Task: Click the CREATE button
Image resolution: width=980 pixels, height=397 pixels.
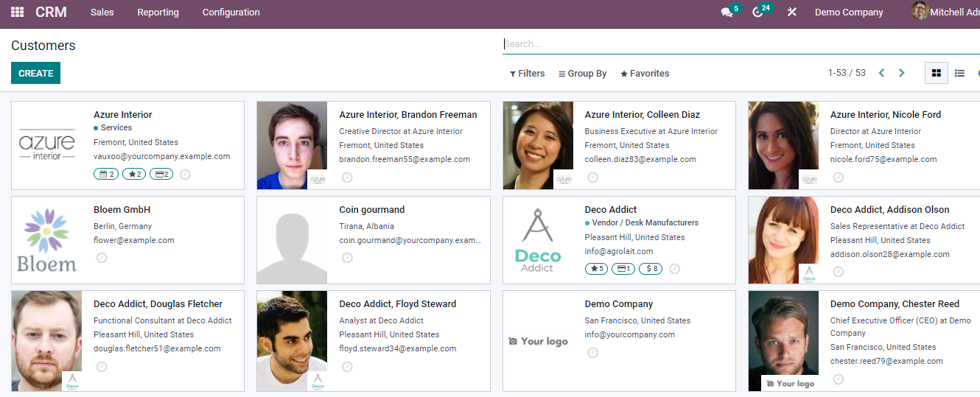Action: pos(35,73)
